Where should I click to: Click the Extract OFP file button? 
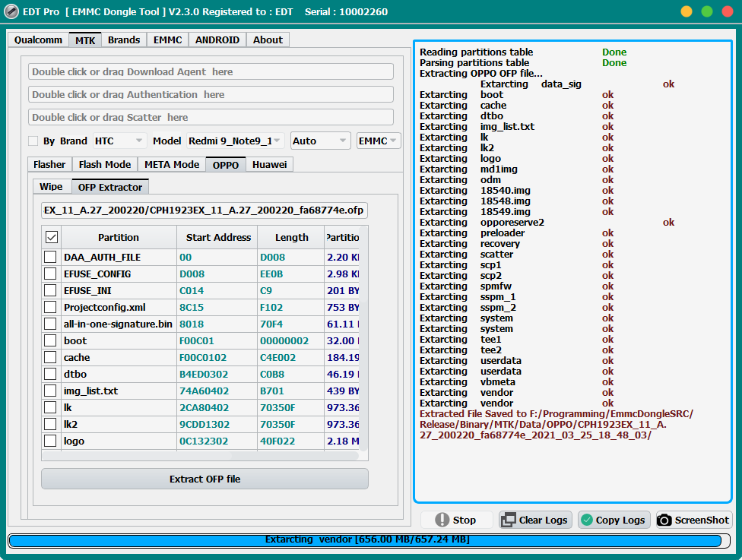click(x=205, y=479)
